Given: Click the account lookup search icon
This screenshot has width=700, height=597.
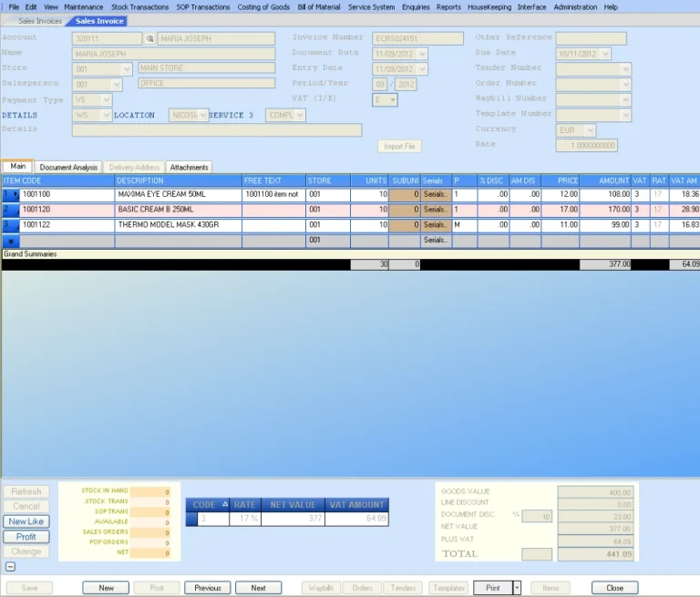Looking at the screenshot, I should point(149,39).
